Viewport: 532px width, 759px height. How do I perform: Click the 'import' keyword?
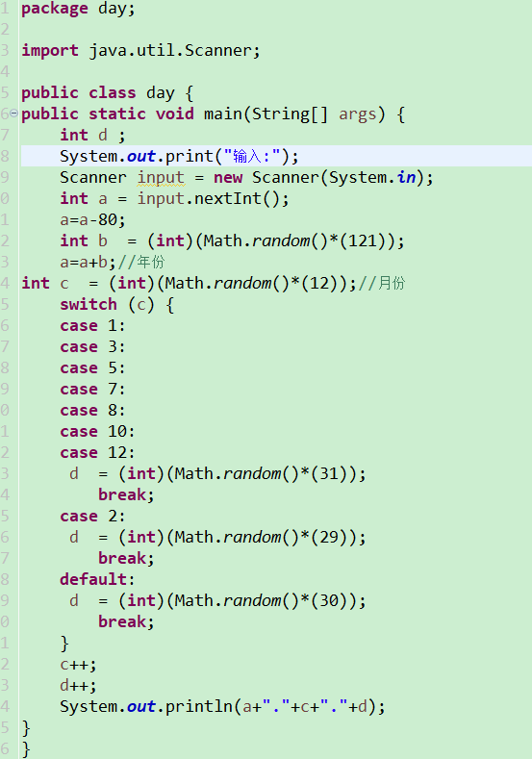coord(50,50)
